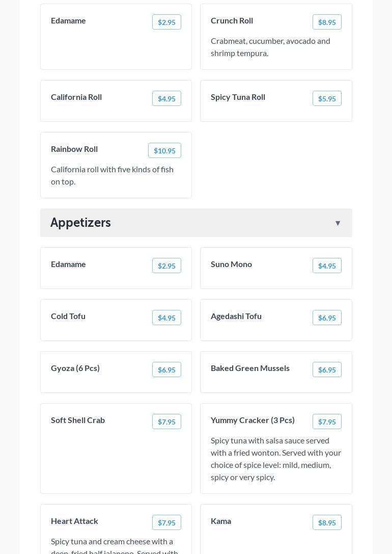Click the Rainbow Roll $10.95 price button
Viewport: 392px width, 554px height.
164,150
